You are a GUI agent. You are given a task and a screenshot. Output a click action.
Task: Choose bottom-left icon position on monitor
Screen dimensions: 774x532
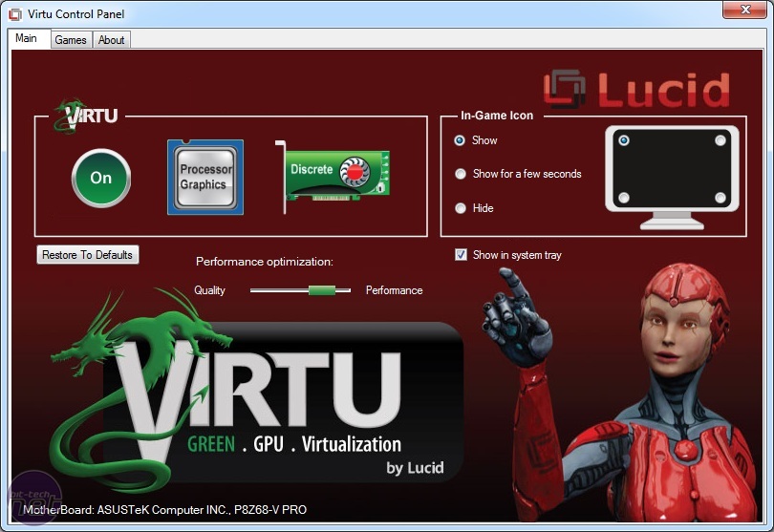pyautogui.click(x=624, y=198)
